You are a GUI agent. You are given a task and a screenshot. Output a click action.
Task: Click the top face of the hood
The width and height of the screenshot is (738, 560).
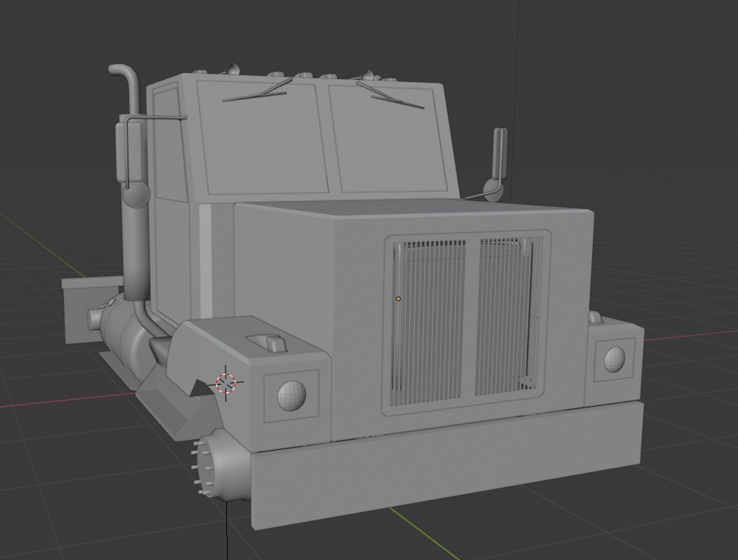pyautogui.click(x=415, y=207)
